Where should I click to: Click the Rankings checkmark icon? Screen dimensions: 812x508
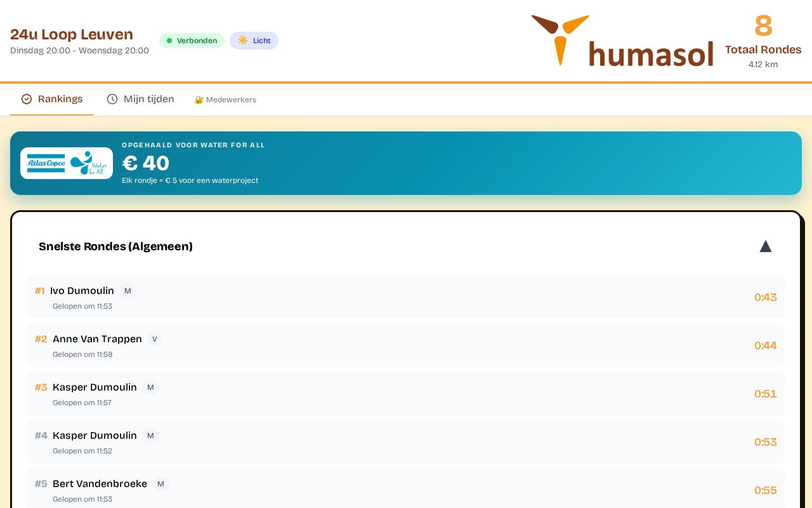coord(27,99)
